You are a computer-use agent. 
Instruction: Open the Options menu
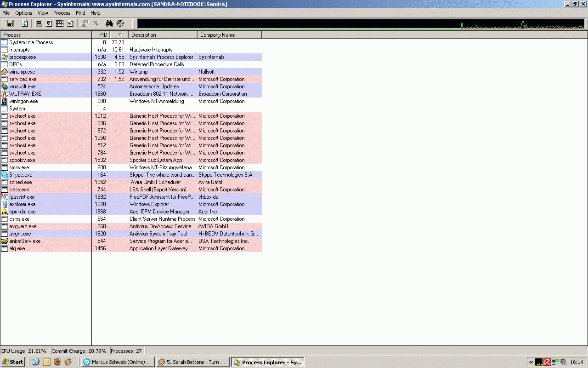pyautogui.click(x=24, y=13)
